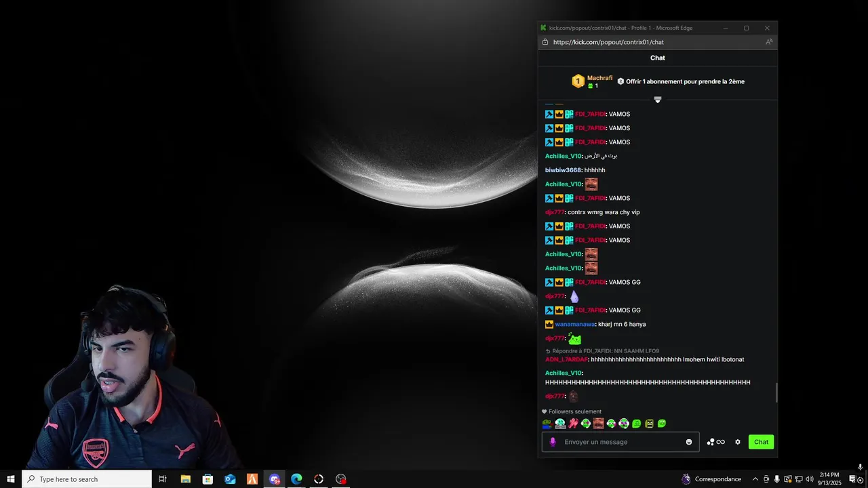Open the orange app icon in taskbar
This screenshot has width=868, height=488.
252,479
